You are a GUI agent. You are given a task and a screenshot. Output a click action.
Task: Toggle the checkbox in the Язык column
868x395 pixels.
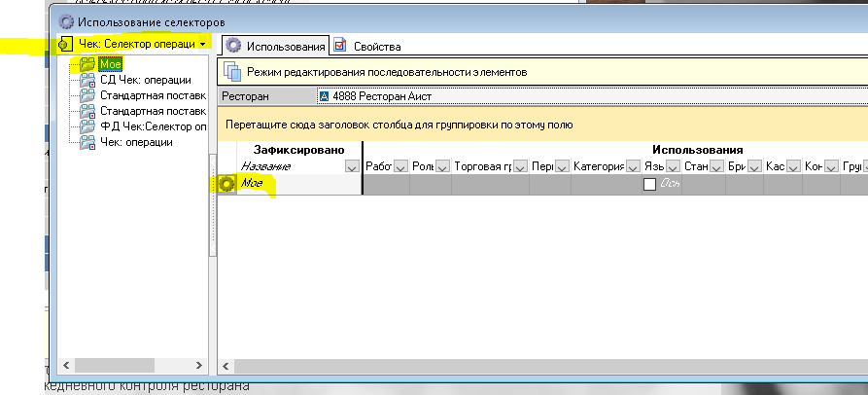(649, 184)
